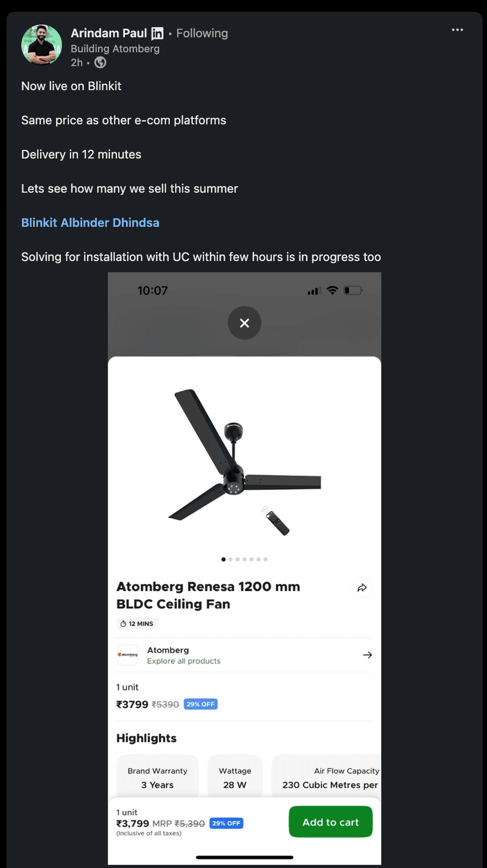Open the post's three-dot options menu
Image resolution: width=487 pixels, height=868 pixels.
[457, 30]
